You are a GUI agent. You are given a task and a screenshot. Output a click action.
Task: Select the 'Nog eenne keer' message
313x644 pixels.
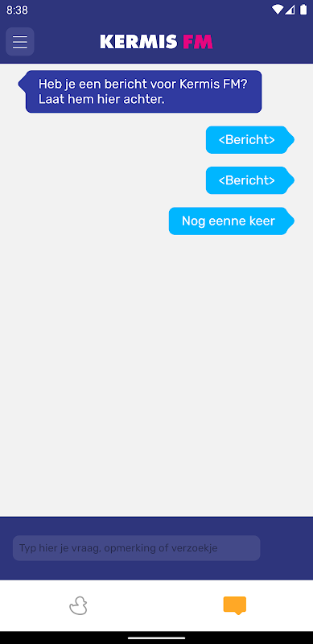tap(232, 221)
